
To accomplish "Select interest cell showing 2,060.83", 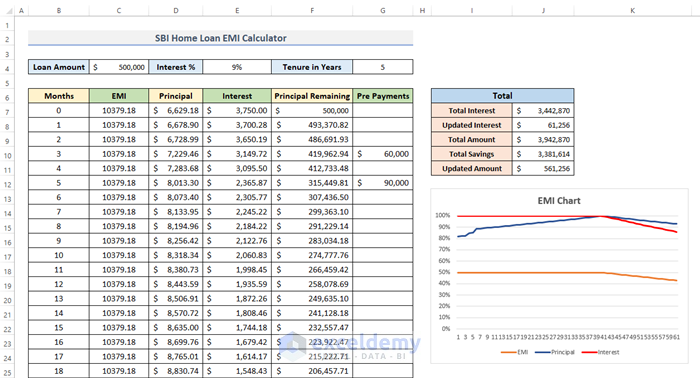I will tap(237, 255).
